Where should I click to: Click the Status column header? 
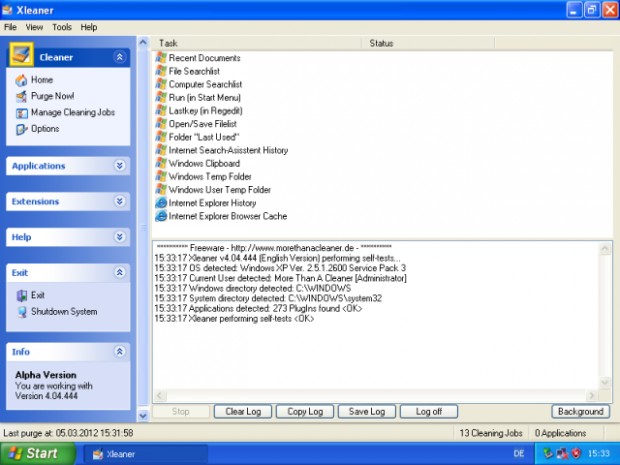(428, 43)
